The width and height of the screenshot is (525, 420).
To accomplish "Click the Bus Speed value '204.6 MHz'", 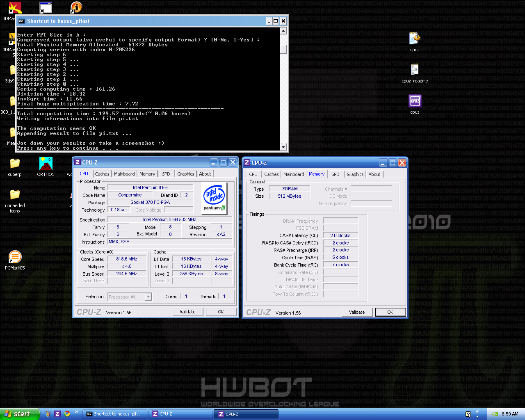I will coord(127,274).
